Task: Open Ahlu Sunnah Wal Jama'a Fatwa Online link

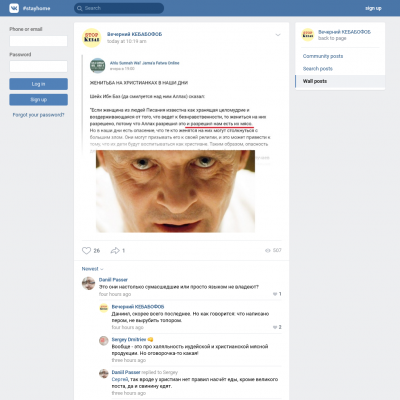Action: point(145,63)
